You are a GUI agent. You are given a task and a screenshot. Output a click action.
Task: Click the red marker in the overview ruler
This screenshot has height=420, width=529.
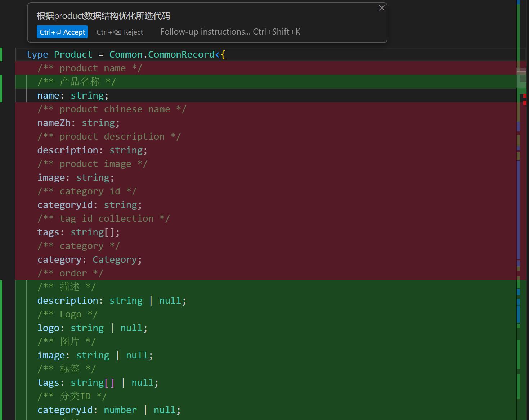(525, 96)
